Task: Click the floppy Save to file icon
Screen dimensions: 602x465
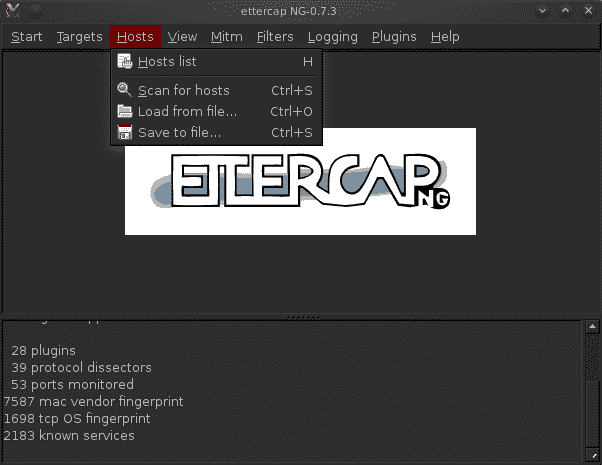Action: tap(125, 132)
